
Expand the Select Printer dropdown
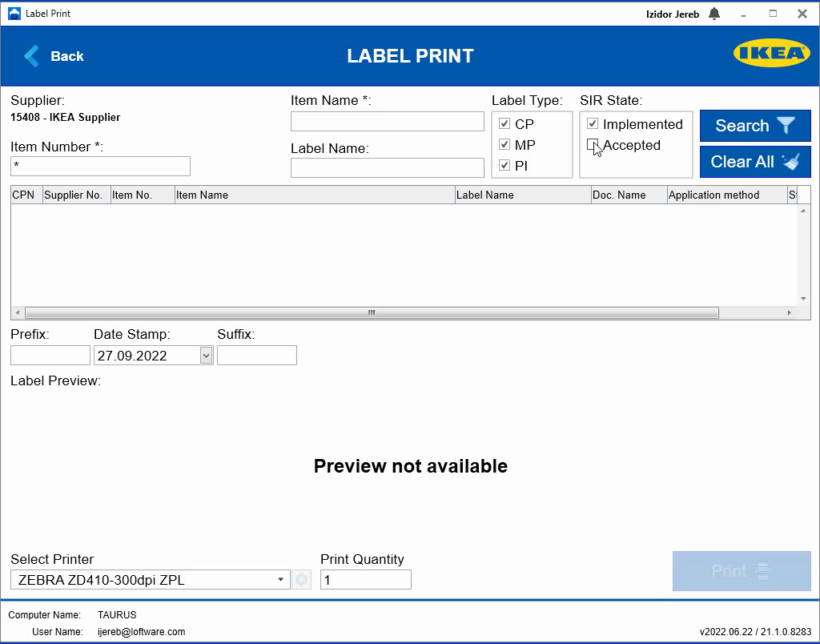click(x=281, y=580)
